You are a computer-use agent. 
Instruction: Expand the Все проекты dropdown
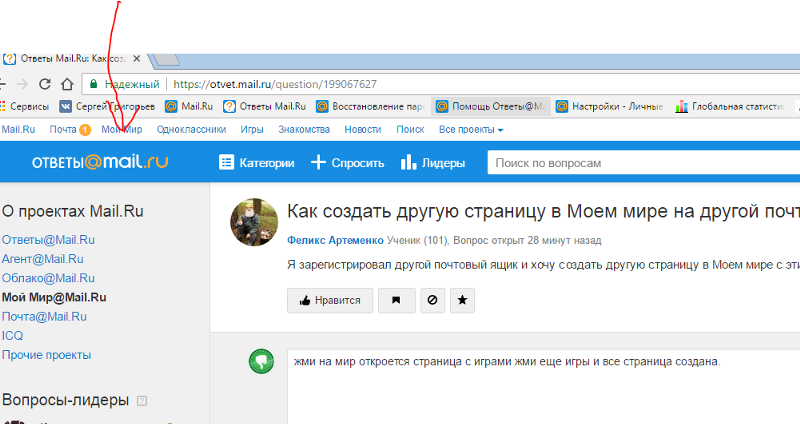[x=471, y=130]
